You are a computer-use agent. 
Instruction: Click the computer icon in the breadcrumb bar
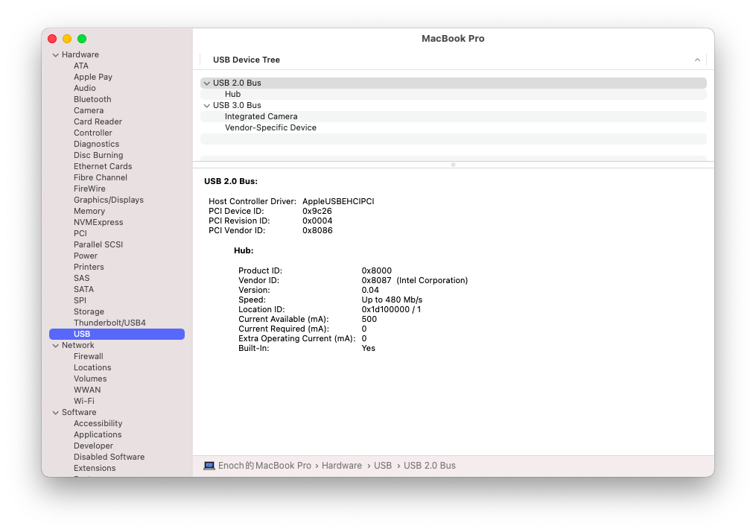click(x=209, y=465)
